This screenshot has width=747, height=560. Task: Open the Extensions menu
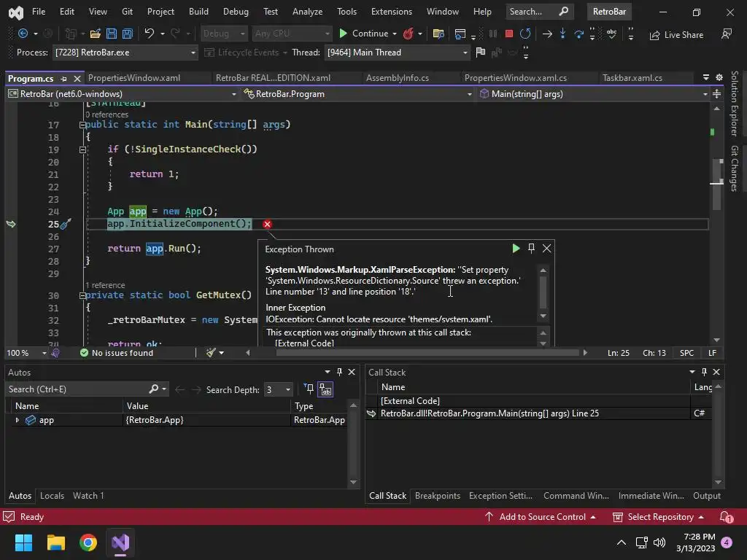tap(392, 12)
